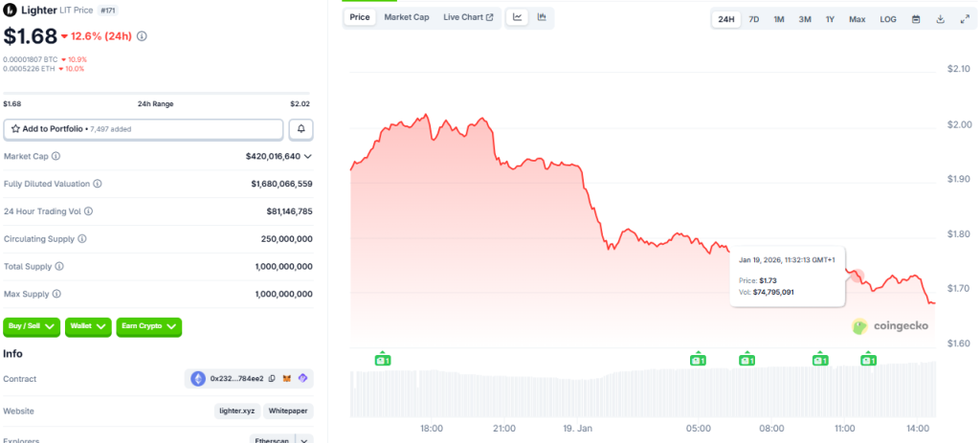
Task: Switch to the line chart view icon
Action: click(x=518, y=17)
